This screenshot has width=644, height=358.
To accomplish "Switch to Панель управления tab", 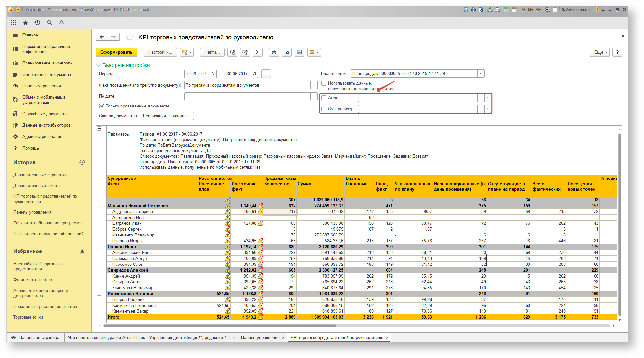I will (260, 337).
